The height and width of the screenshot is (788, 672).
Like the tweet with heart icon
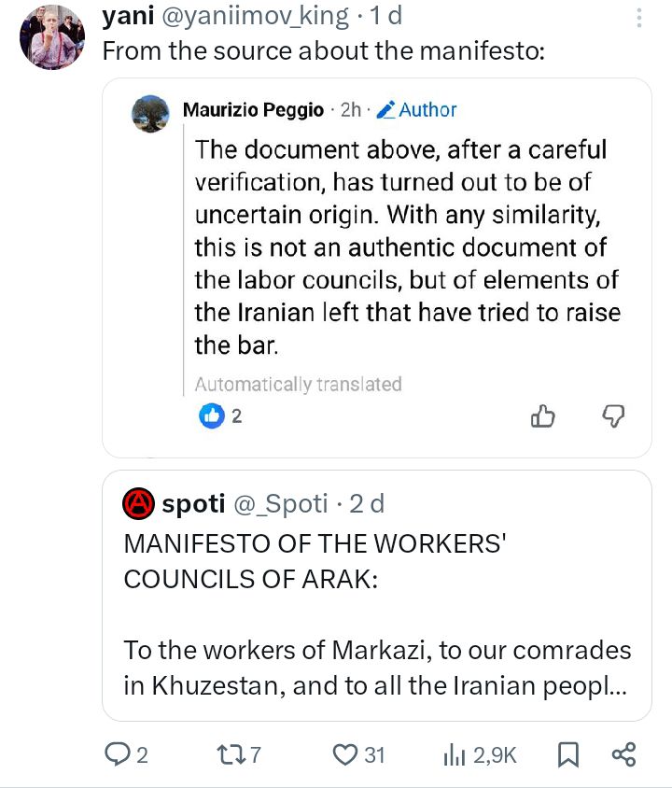click(x=346, y=754)
